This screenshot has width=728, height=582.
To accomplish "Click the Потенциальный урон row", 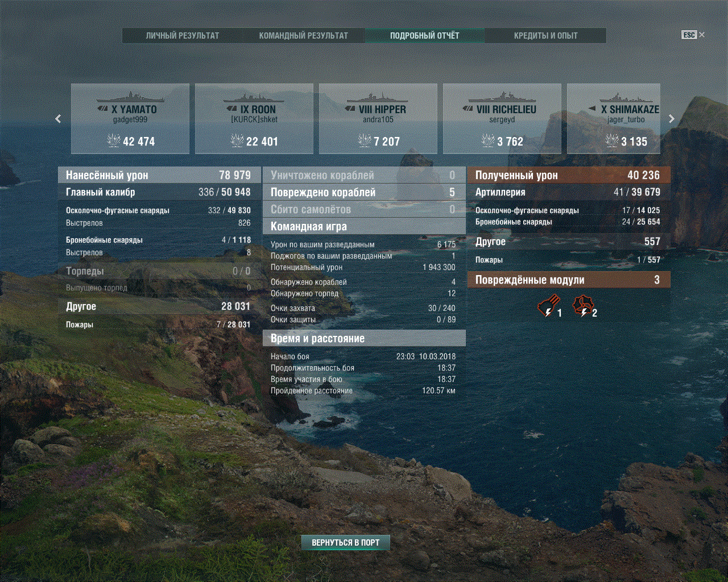I will coord(363,267).
